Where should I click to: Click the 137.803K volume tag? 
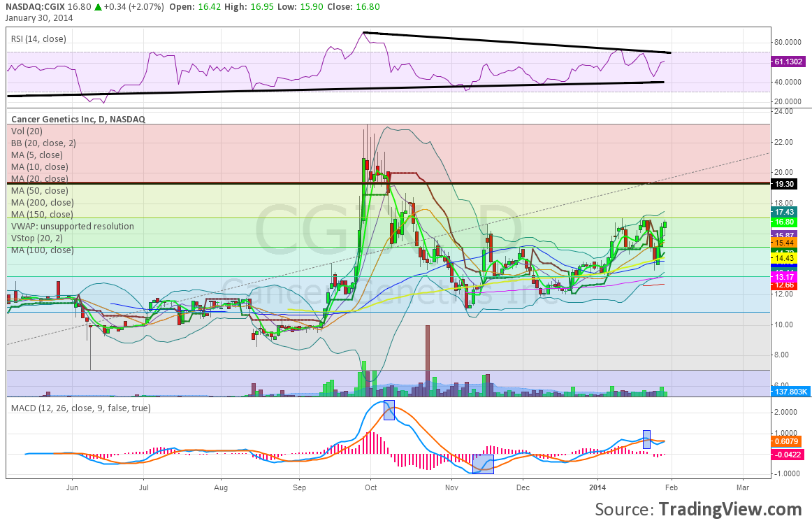[x=790, y=392]
